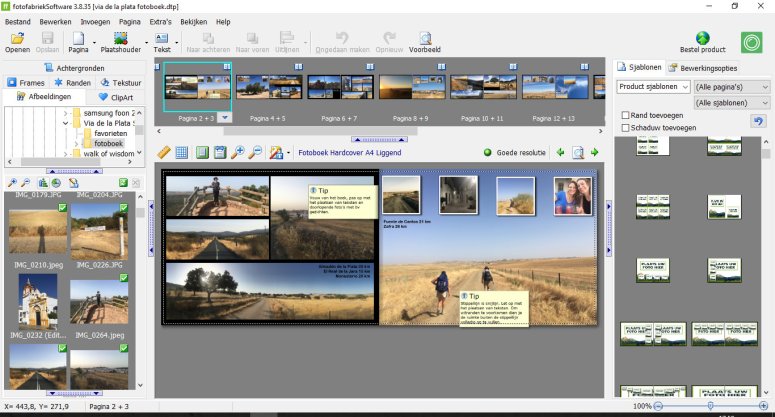Open dropdown arrow next to Pagina button
Image resolution: width=775 pixels, height=417 pixels.
pos(94,43)
